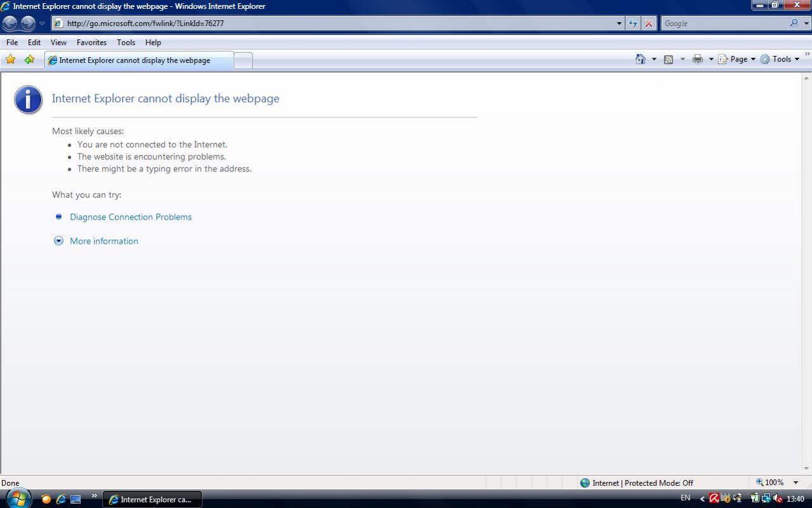This screenshot has width=812, height=508.
Task: Click the battery power tray icon
Action: click(x=755, y=498)
